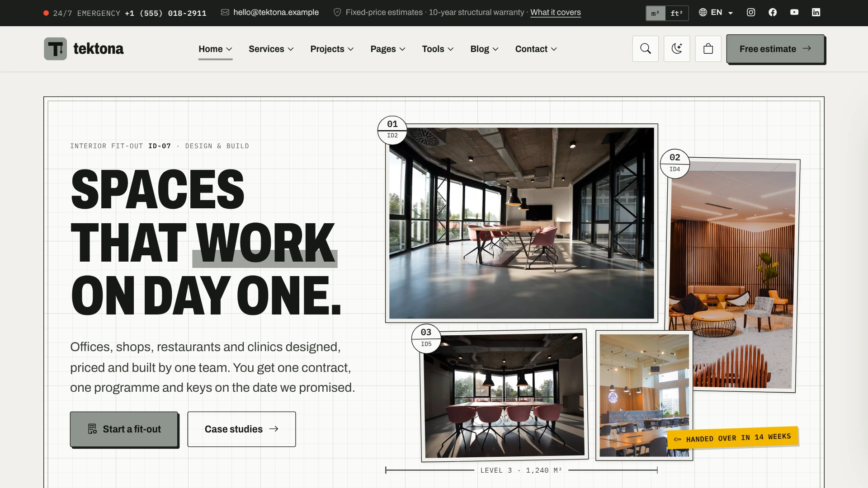Click Start a fit-out button
This screenshot has width=868, height=488.
[124, 429]
